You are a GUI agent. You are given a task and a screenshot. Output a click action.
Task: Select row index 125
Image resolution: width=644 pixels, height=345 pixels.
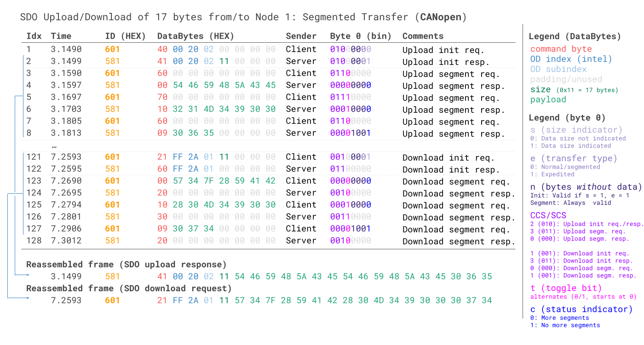(34, 205)
